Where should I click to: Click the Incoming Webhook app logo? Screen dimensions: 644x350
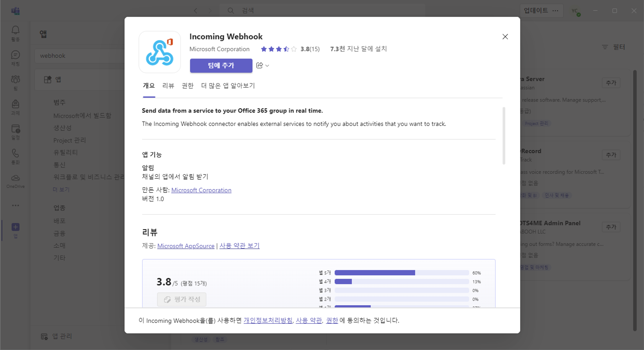pyautogui.click(x=160, y=52)
